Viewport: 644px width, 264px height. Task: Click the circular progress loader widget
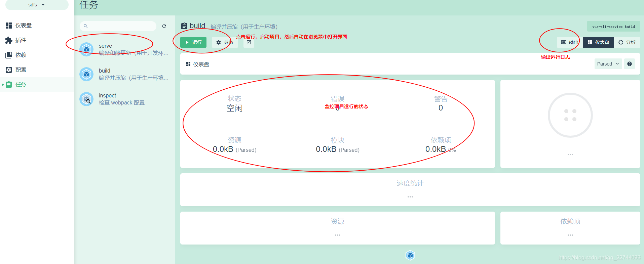tap(570, 115)
